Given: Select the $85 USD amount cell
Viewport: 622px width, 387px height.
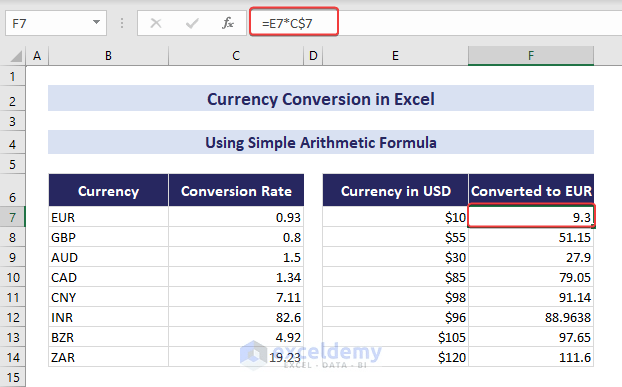Looking at the screenshot, I should [x=395, y=277].
